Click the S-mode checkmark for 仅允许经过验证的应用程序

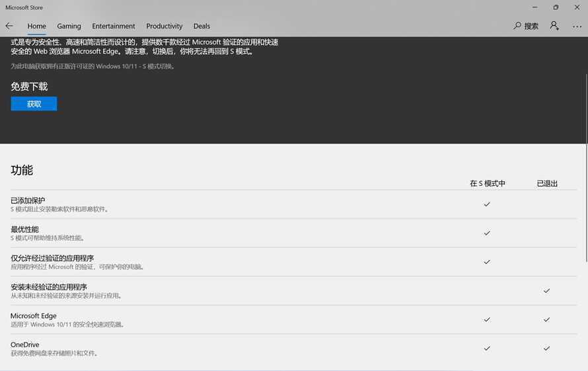click(x=487, y=262)
